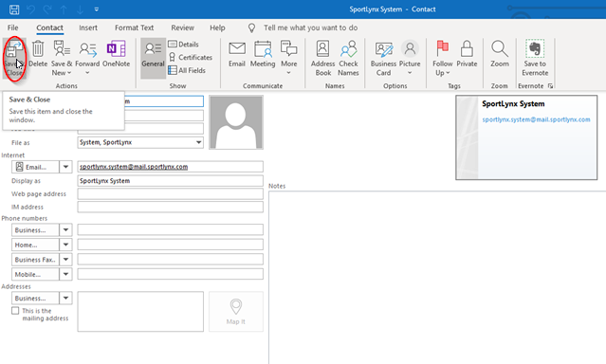
Task: Open the Details view
Action: tap(184, 44)
